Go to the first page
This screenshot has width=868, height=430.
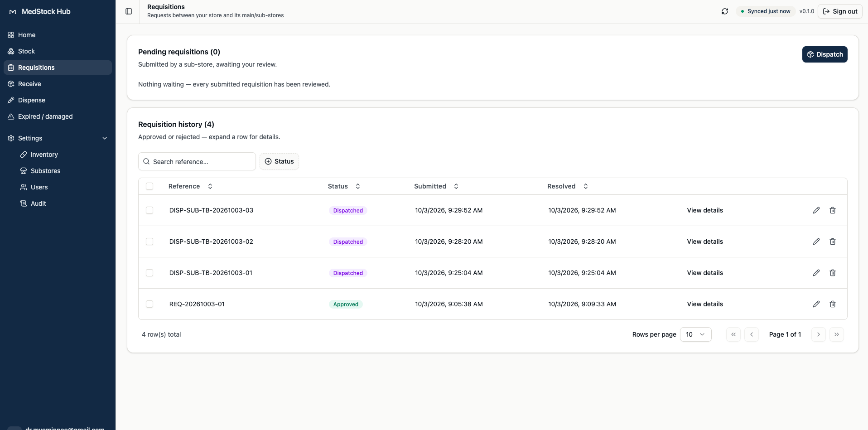[x=733, y=334]
